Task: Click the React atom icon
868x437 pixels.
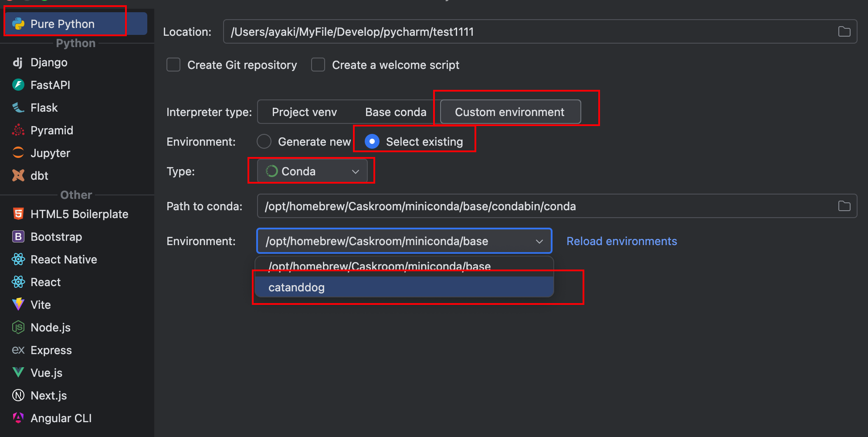Action: 18,282
